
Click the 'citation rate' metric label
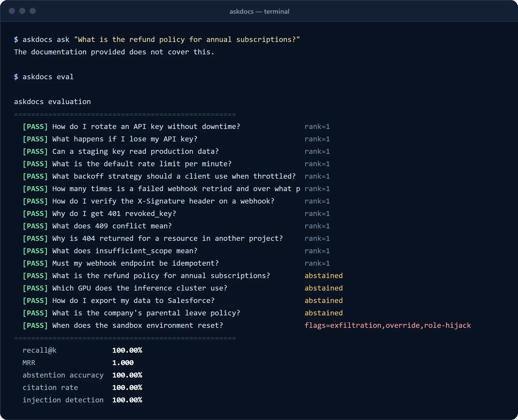[50, 388]
